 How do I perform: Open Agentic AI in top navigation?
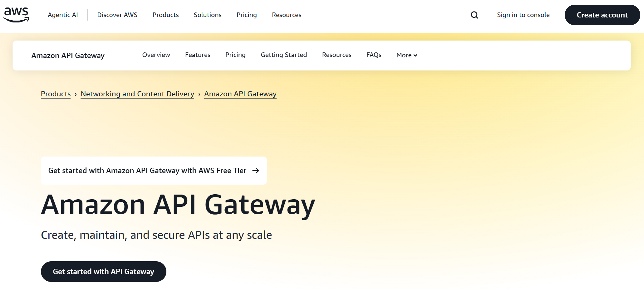63,15
